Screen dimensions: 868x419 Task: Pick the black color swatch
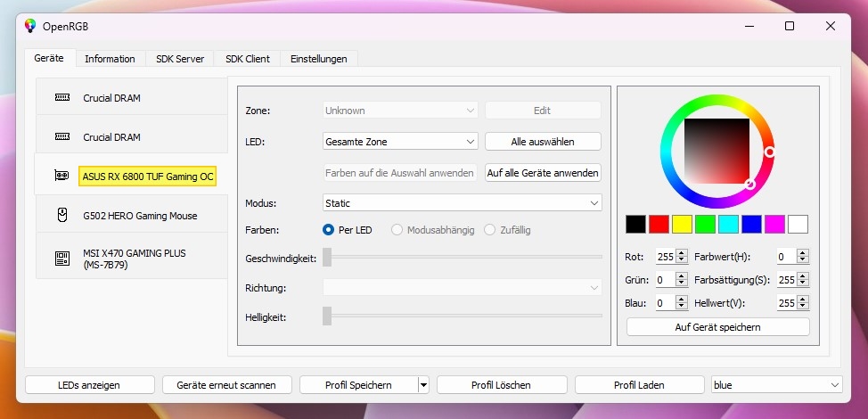tap(635, 224)
